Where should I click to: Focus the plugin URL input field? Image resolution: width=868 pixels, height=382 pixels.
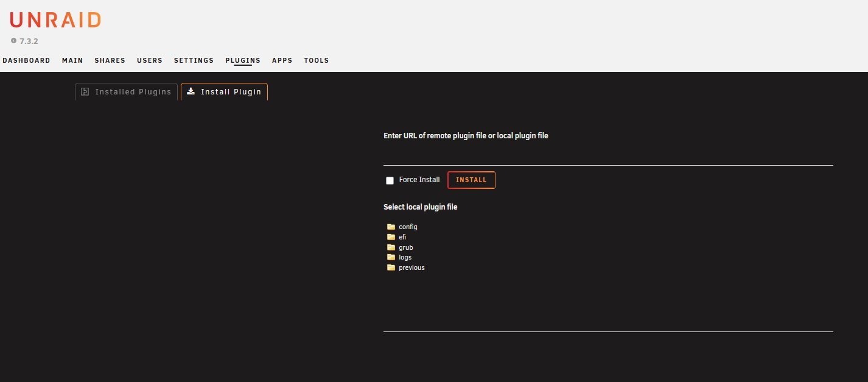click(x=608, y=156)
